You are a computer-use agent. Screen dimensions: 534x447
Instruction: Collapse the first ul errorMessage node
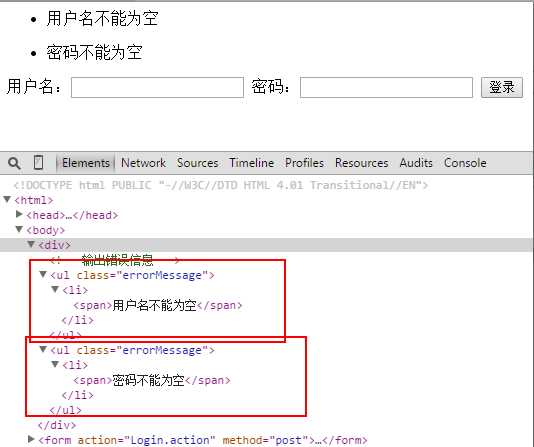click(x=43, y=274)
